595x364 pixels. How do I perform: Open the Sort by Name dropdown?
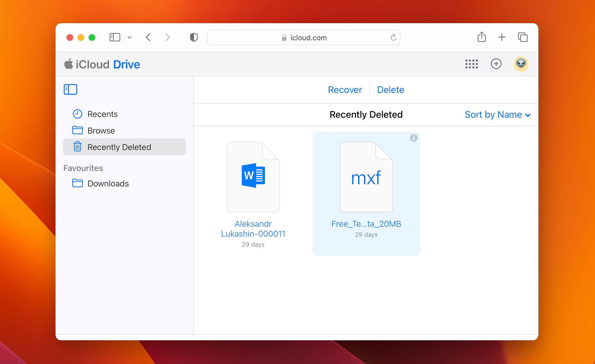[498, 114]
